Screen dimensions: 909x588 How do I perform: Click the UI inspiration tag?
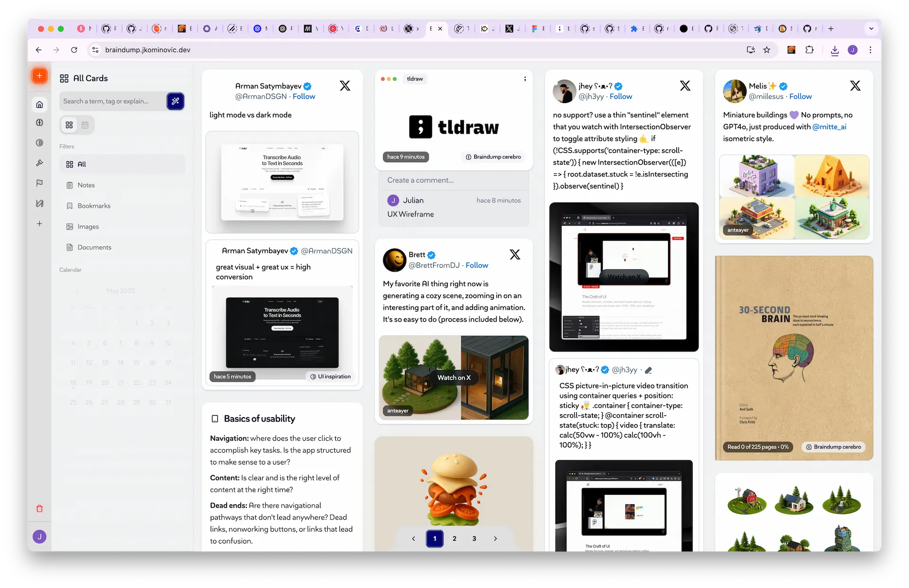(330, 377)
